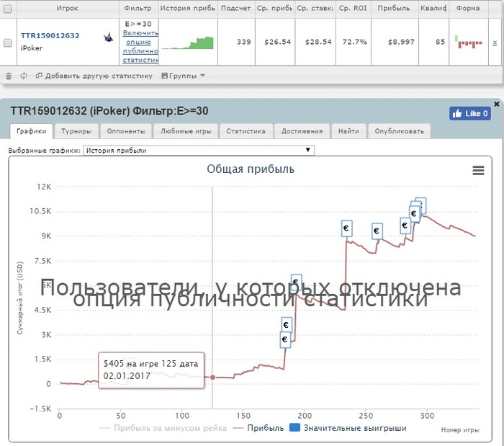Toggle Значительные выигрыши blue legend swatch

(x=294, y=428)
